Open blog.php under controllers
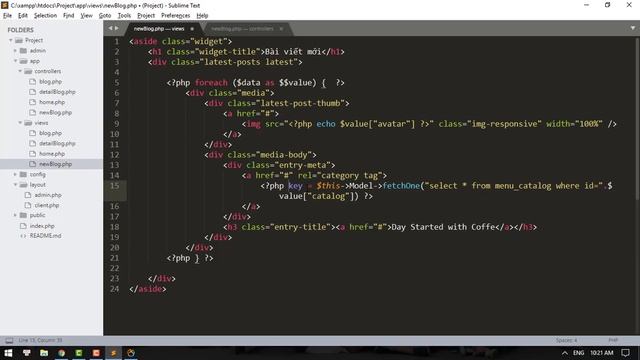 50,82
